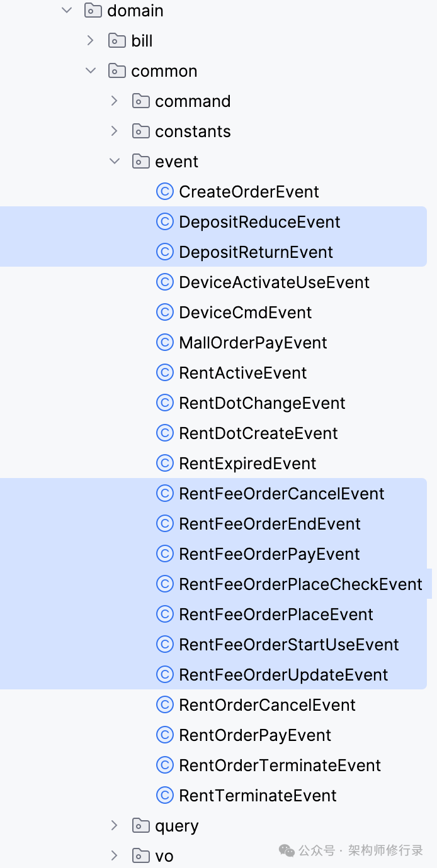Viewport: 437px width, 868px height.
Task: Click the folder icon of the vo package
Action: point(140,856)
